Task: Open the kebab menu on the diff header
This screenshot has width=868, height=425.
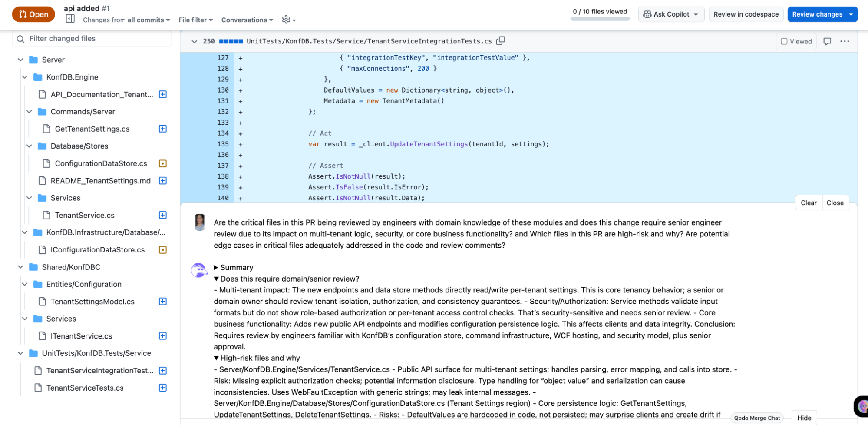Action: tap(844, 41)
